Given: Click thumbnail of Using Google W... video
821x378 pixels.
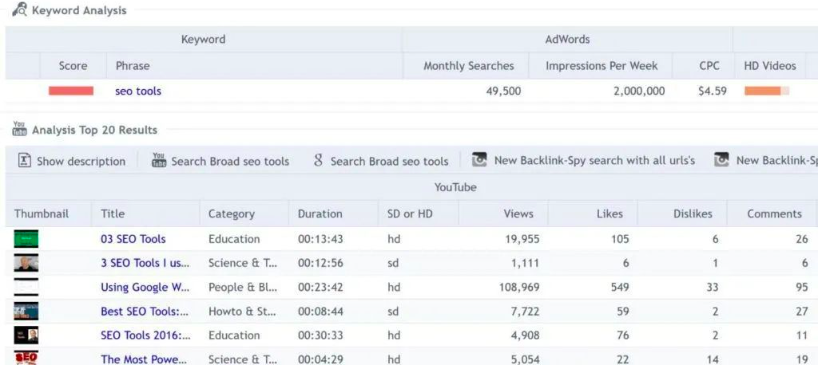Looking at the screenshot, I should pos(26,287).
